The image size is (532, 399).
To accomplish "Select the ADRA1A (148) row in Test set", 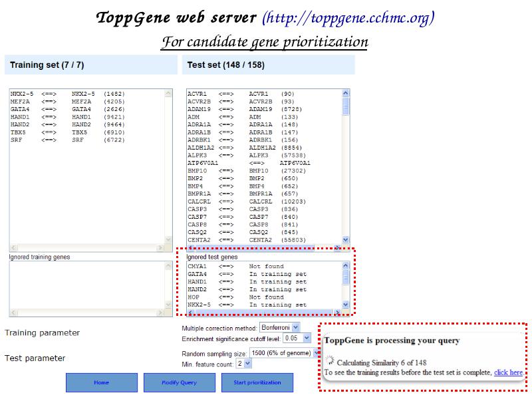I will click(243, 124).
